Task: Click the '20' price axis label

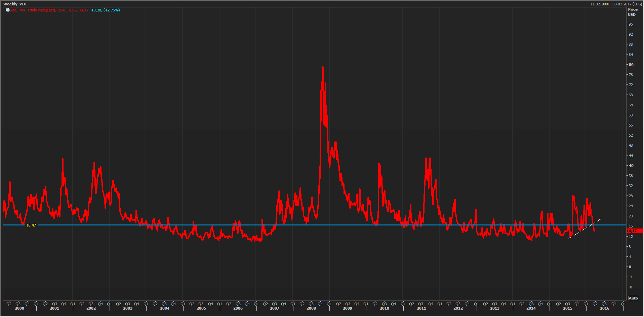Action: tap(631, 216)
